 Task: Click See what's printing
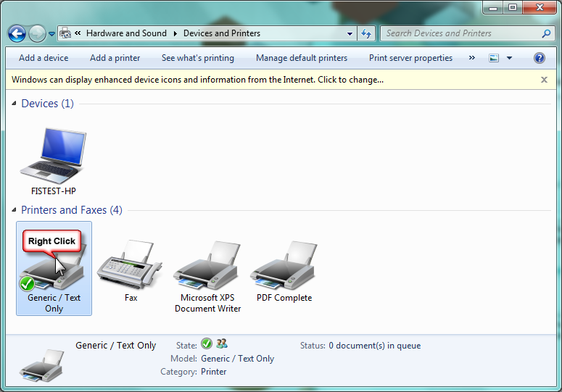(x=198, y=58)
